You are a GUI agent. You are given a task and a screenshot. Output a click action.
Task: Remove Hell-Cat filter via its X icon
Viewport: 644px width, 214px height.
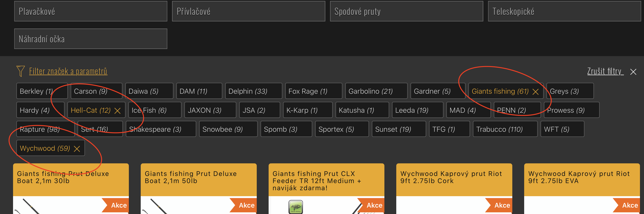coord(117,111)
